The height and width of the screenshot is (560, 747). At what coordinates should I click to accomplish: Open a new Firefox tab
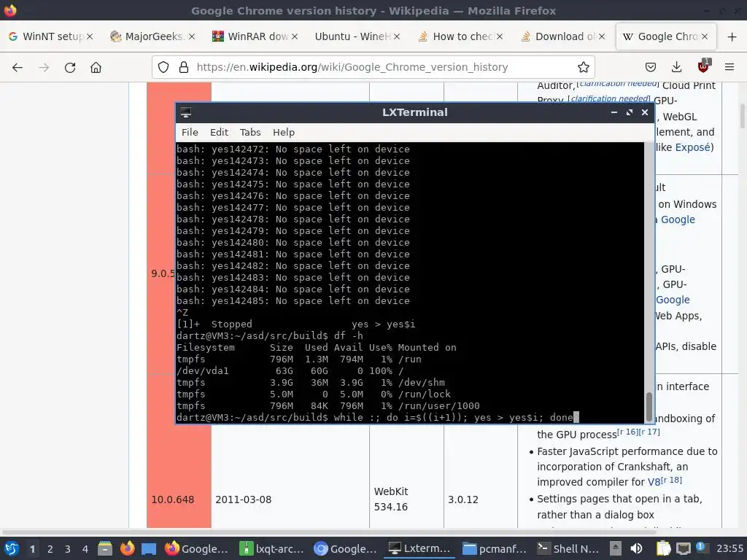(x=732, y=36)
